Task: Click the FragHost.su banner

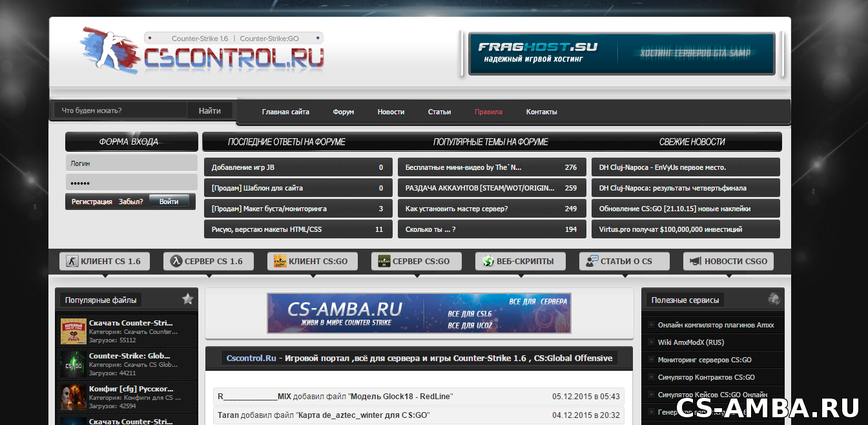Action: tap(621, 54)
